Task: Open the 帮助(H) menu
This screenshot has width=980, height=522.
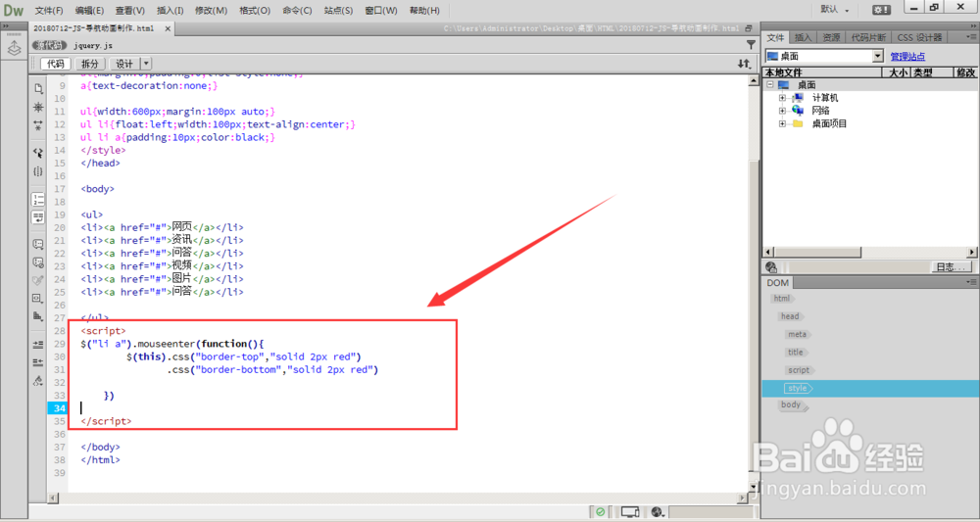Action: pos(424,11)
